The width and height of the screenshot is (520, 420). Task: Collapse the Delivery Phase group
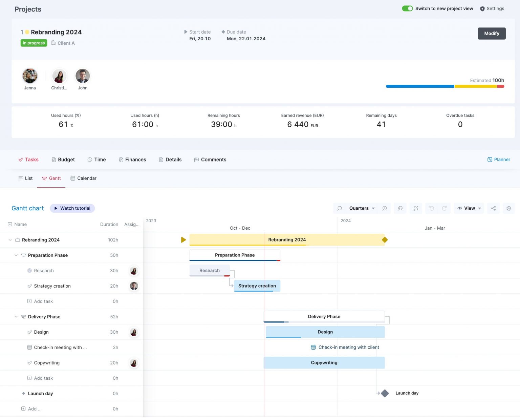coord(16,317)
